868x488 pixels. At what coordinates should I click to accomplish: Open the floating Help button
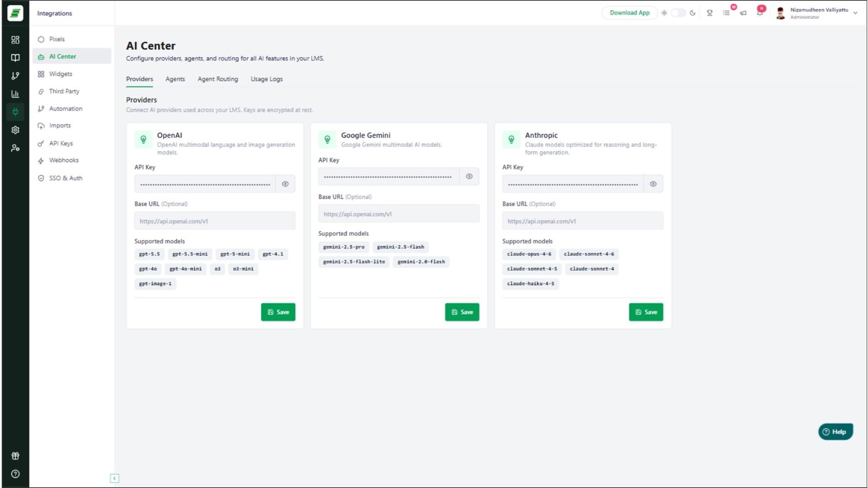point(835,432)
